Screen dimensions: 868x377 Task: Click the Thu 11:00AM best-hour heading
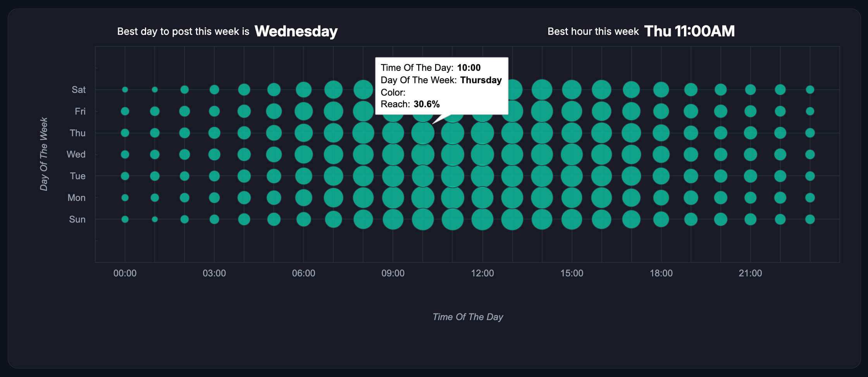coord(689,31)
